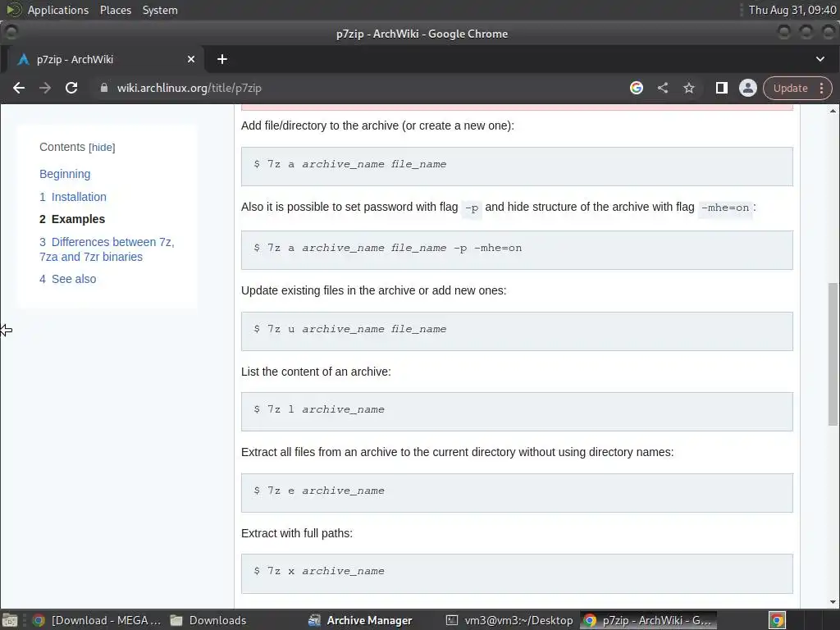
Task: Click the '7z x archive_name' command
Action: click(517, 573)
